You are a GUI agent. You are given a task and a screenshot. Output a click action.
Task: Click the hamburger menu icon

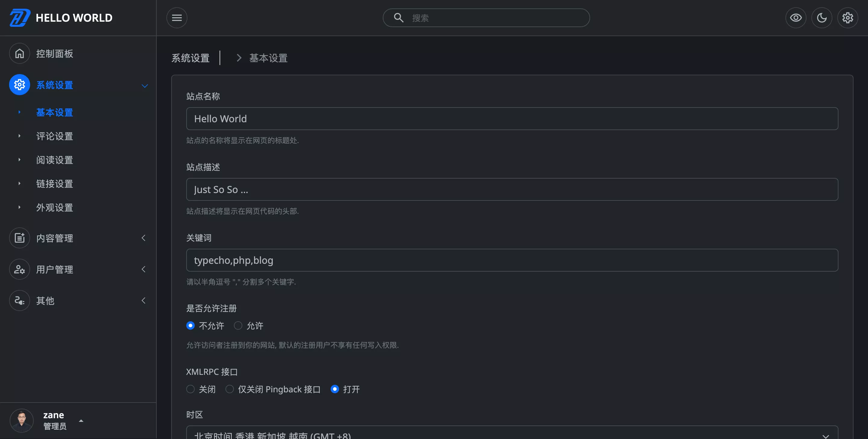click(x=177, y=17)
